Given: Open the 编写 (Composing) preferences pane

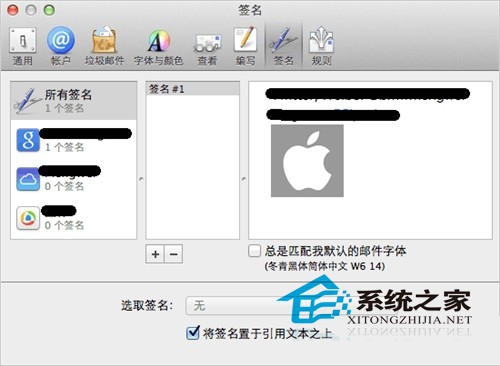Looking at the screenshot, I should (x=246, y=46).
